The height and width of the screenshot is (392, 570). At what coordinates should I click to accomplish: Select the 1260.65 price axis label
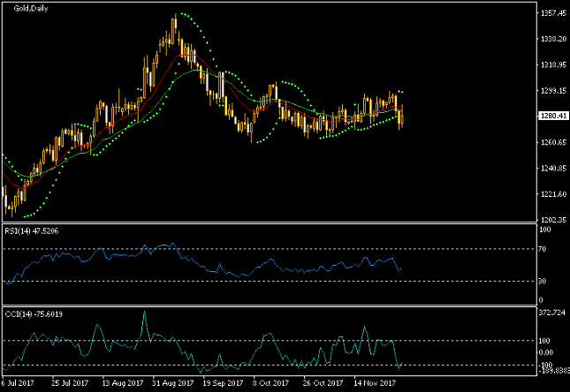(553, 142)
